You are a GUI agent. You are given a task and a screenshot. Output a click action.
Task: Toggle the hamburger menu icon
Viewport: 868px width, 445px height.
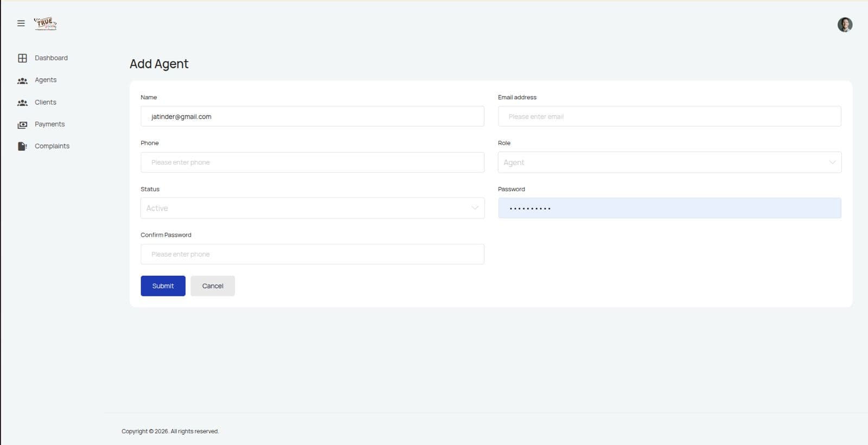tap(21, 23)
